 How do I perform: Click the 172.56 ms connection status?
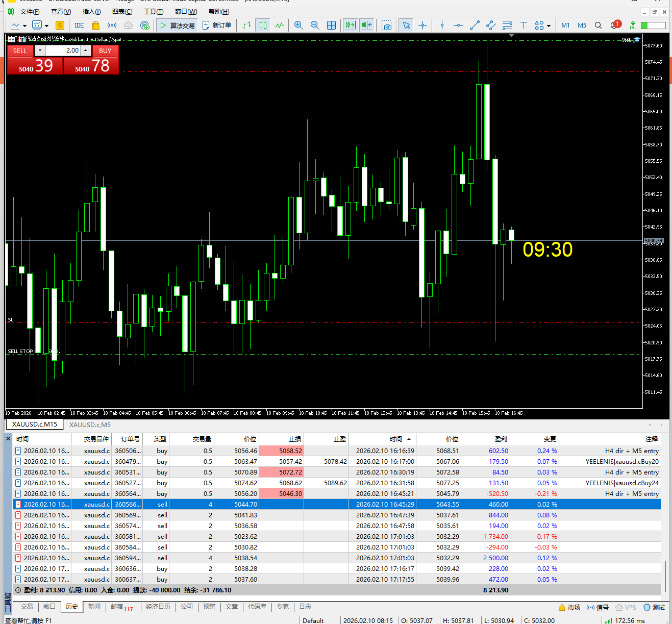pos(626,620)
